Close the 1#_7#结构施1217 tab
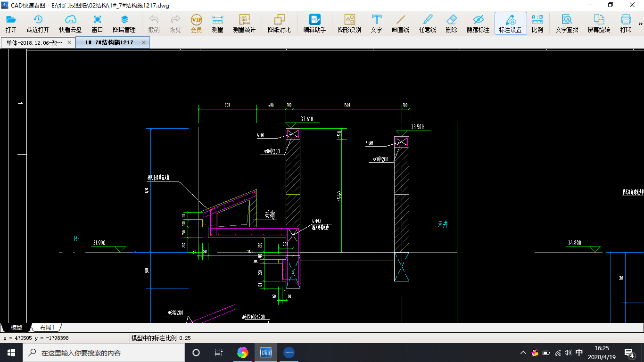The width and height of the screenshot is (644, 362). tap(144, 42)
